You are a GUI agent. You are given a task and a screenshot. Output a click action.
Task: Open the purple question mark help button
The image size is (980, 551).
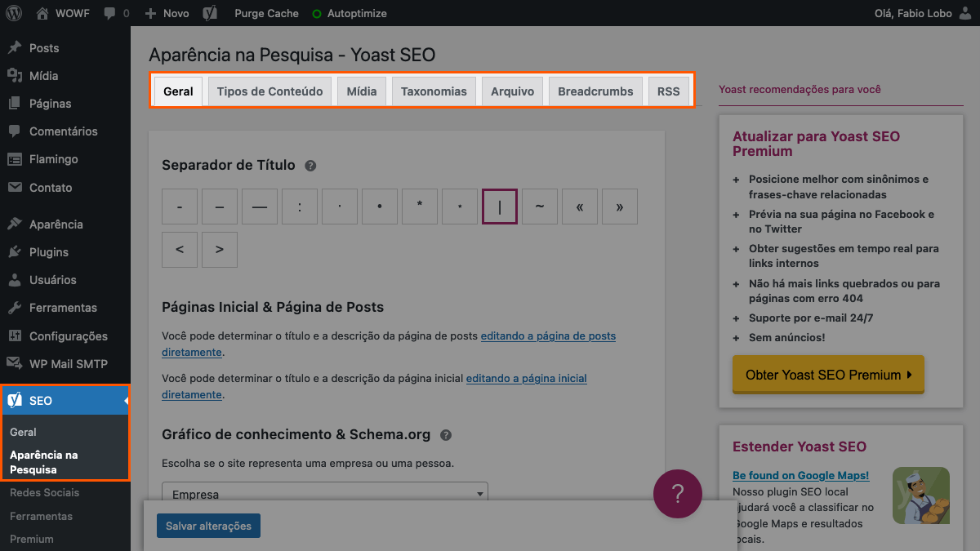pyautogui.click(x=678, y=494)
